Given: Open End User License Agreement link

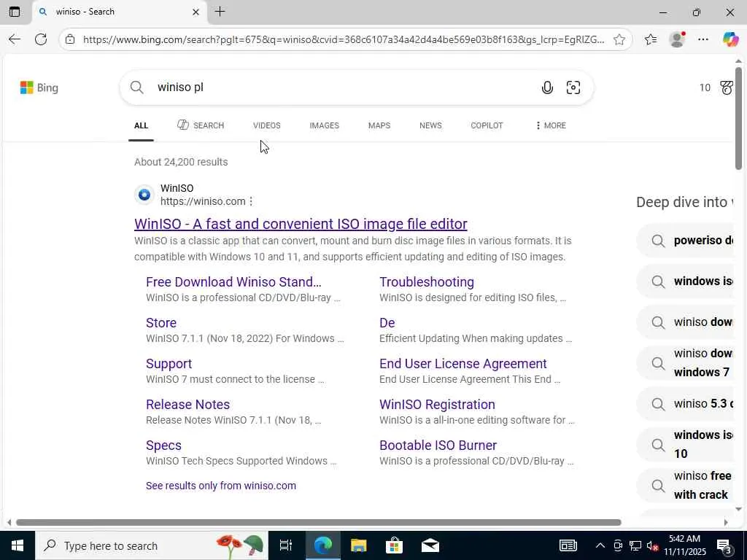Looking at the screenshot, I should point(462,364).
